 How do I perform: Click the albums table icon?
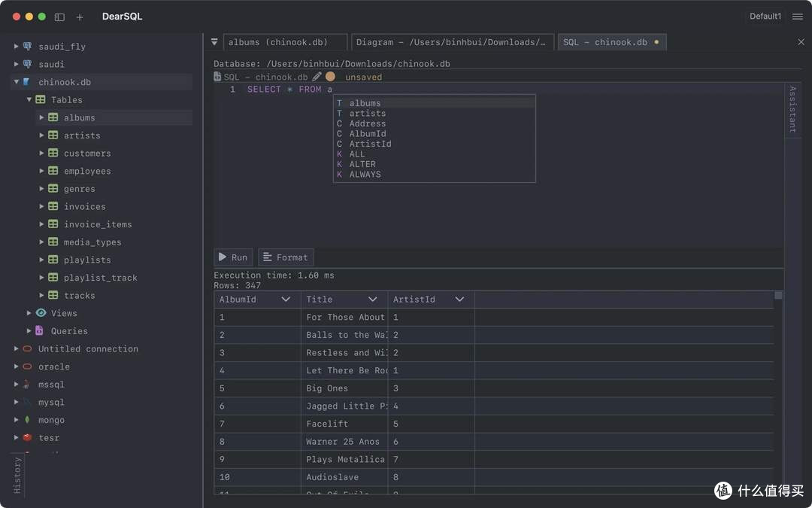coord(53,117)
